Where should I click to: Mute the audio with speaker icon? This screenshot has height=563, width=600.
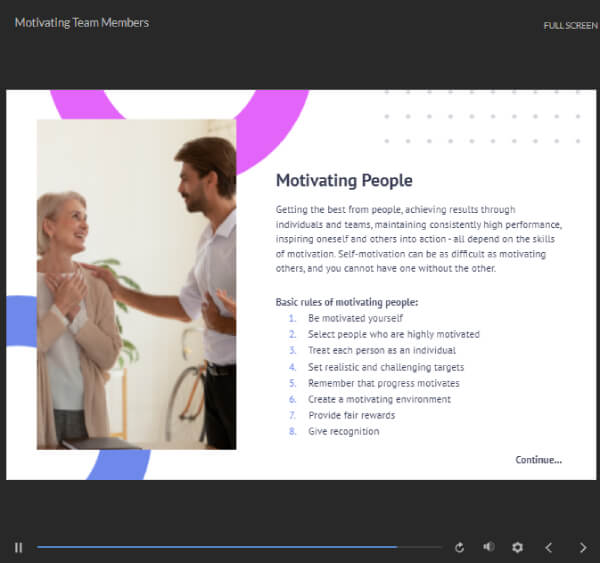(488, 547)
